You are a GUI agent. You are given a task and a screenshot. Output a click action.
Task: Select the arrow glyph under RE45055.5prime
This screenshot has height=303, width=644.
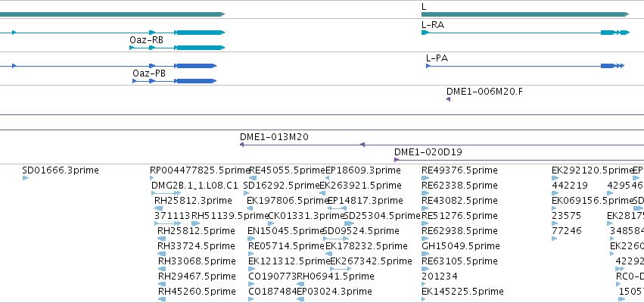[x=253, y=178]
